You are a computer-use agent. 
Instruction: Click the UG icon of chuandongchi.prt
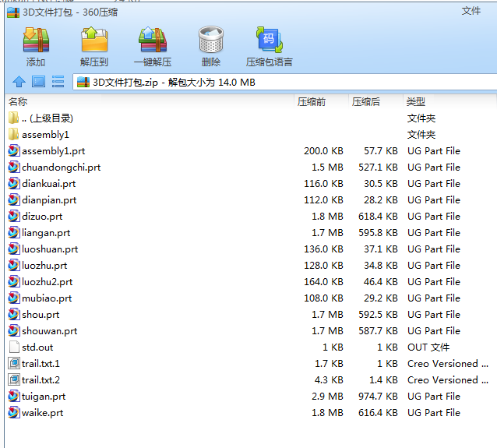pyautogui.click(x=13, y=167)
